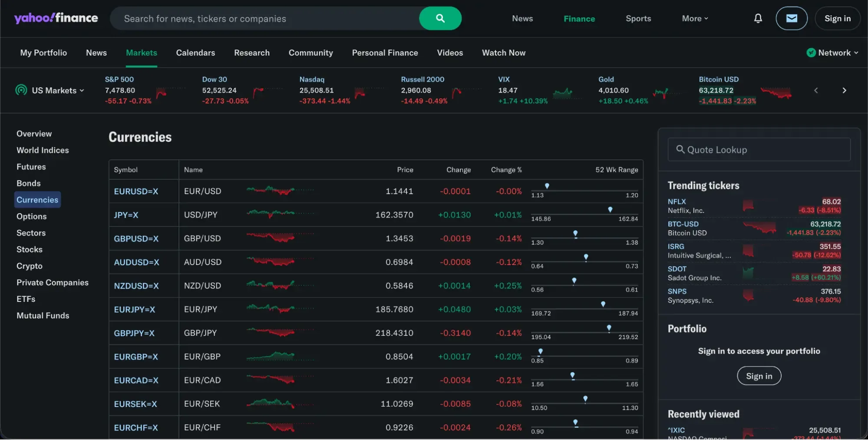Viewport: 868px width, 440px height.
Task: Open the Calendars tab
Action: tap(195, 53)
